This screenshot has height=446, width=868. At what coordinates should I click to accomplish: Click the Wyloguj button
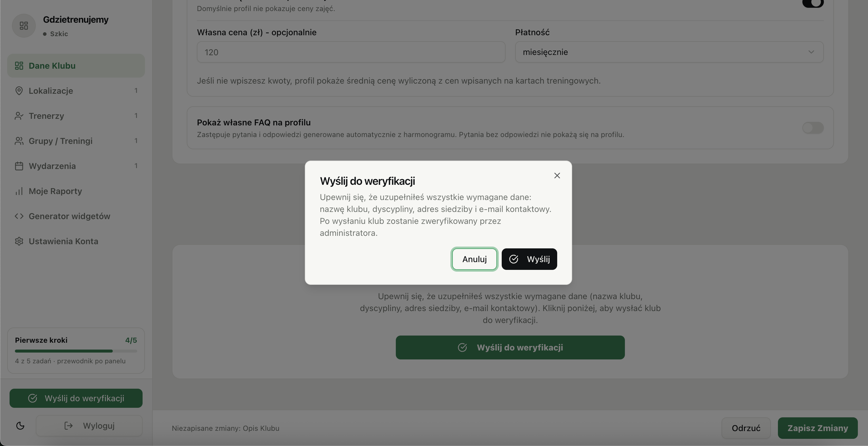(x=89, y=426)
